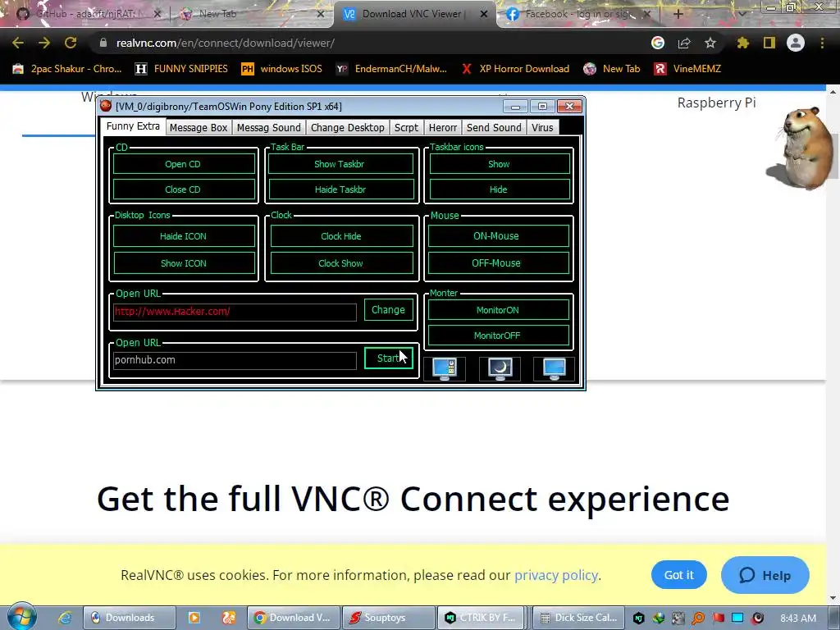Switch to the Facebook browser tab
Screen dimensions: 840x630
(x=577, y=15)
